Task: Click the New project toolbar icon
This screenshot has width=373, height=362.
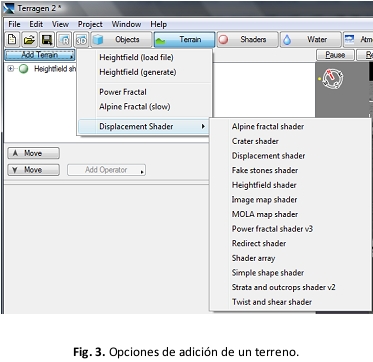Action: tap(13, 40)
